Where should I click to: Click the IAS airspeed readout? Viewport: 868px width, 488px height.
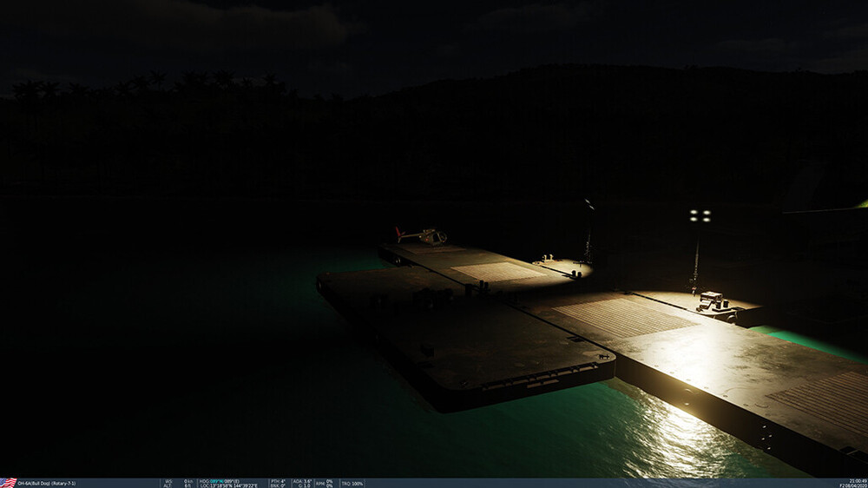[180, 481]
